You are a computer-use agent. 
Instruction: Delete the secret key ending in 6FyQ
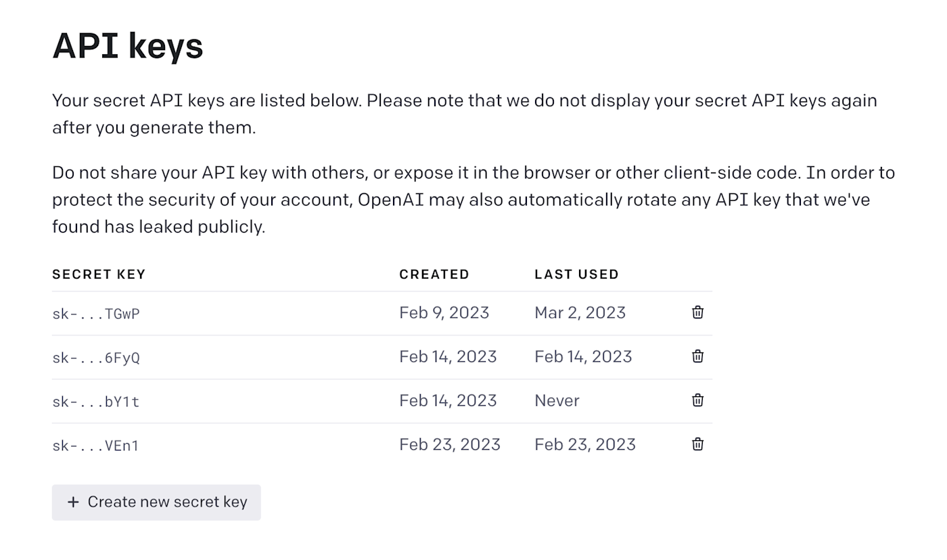click(x=697, y=356)
